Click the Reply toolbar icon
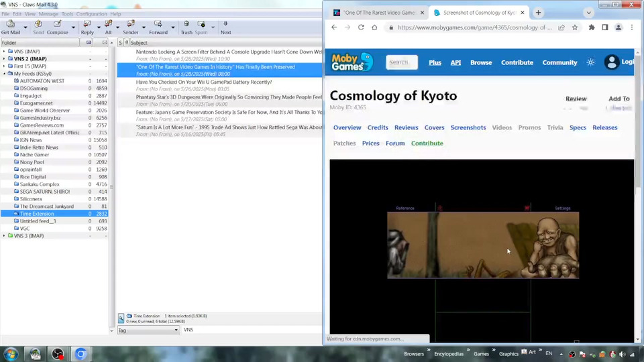Image resolution: width=644 pixels, height=362 pixels. [x=87, y=27]
